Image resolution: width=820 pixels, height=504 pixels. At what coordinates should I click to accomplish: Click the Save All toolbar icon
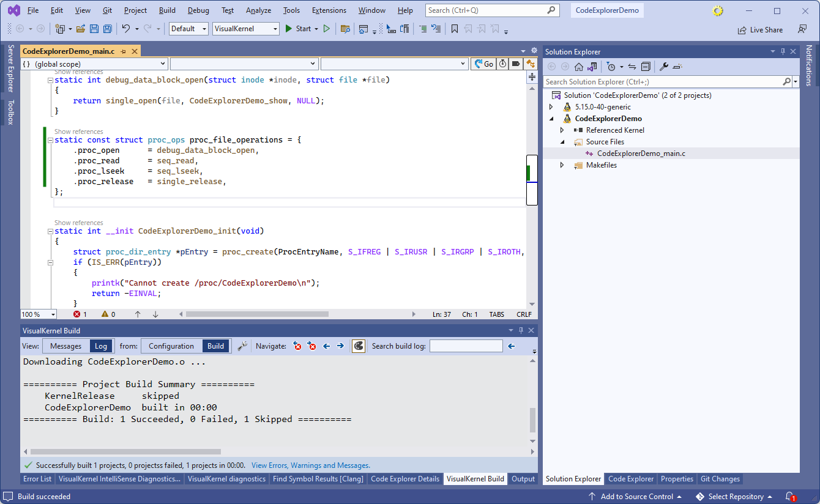pyautogui.click(x=107, y=29)
